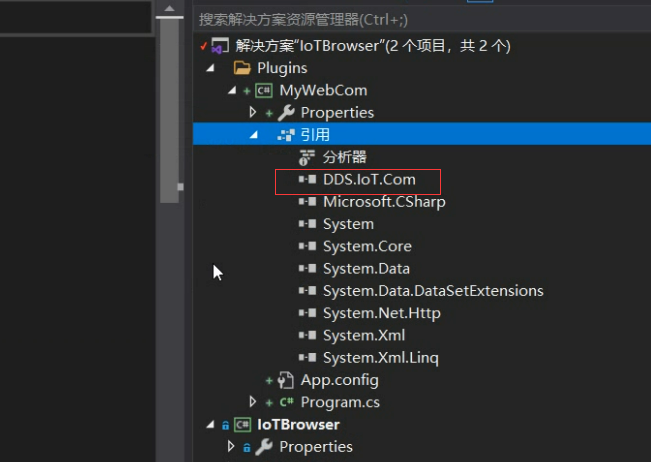651x462 pixels.
Task: Expand Properties under IoTBrowser
Action: click(x=231, y=446)
